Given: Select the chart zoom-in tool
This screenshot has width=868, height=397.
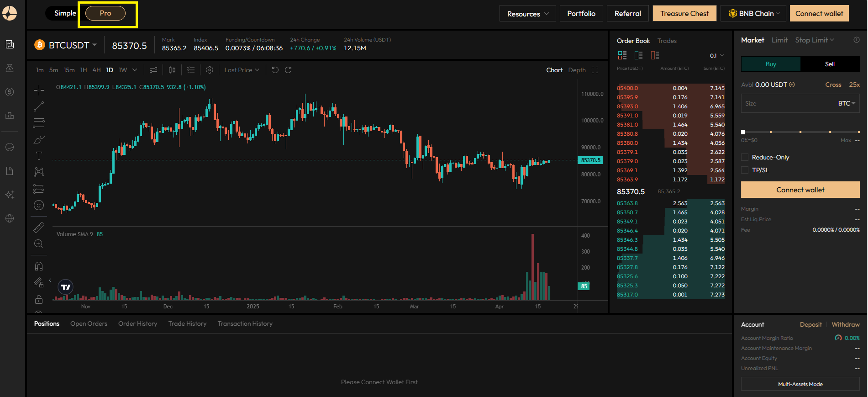Looking at the screenshot, I should [x=39, y=243].
